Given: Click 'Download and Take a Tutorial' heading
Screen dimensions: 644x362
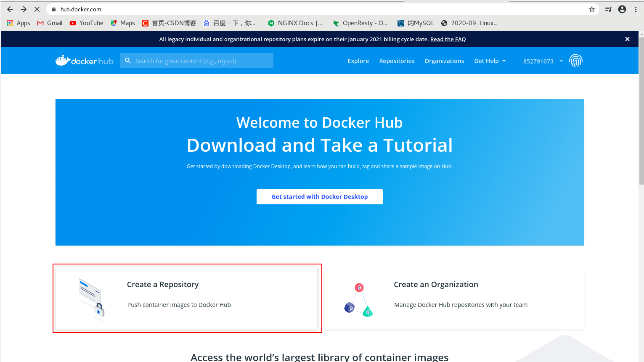Looking at the screenshot, I should point(320,145).
